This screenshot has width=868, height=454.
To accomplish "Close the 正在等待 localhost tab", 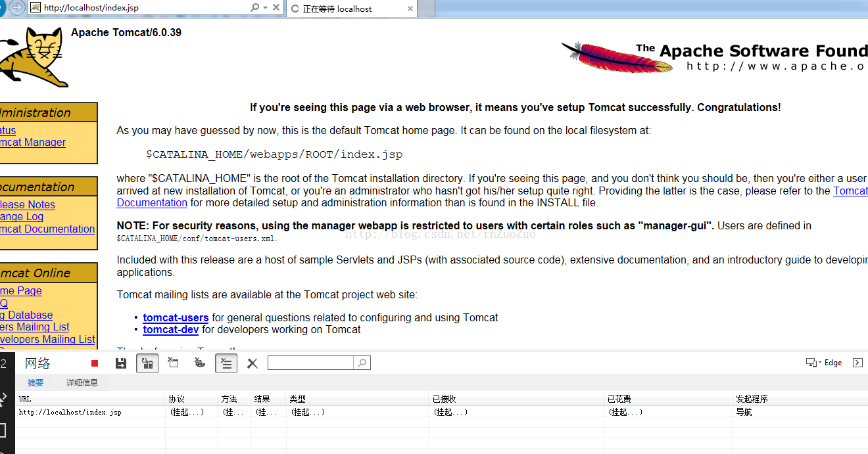I will pyautogui.click(x=410, y=9).
